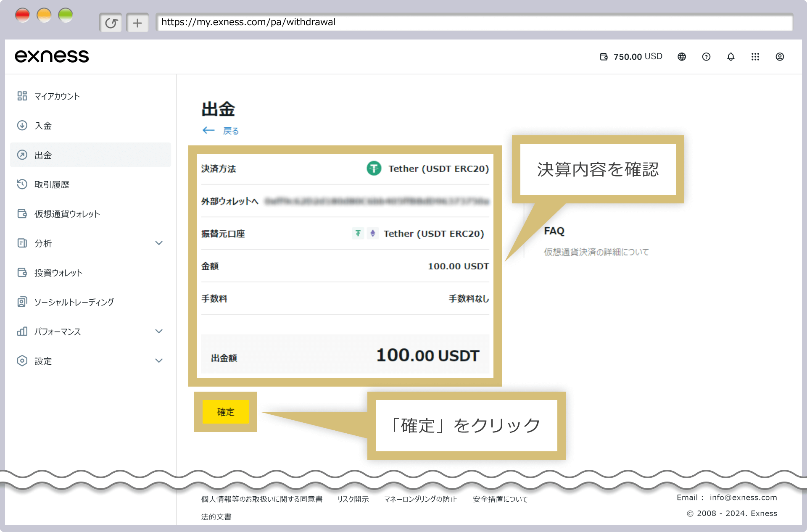Click the Tether logo in 決済方法 row
Screen dimensions: 807x532
coord(374,169)
